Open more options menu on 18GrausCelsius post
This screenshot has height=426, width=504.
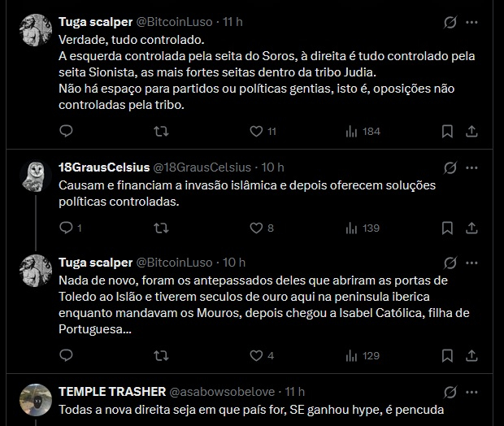click(x=471, y=168)
